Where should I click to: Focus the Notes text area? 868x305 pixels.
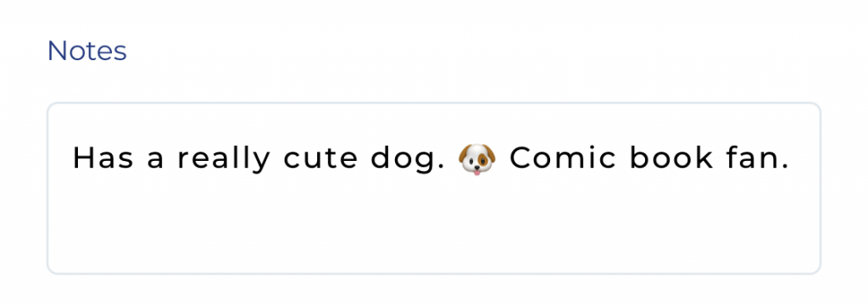click(433, 188)
